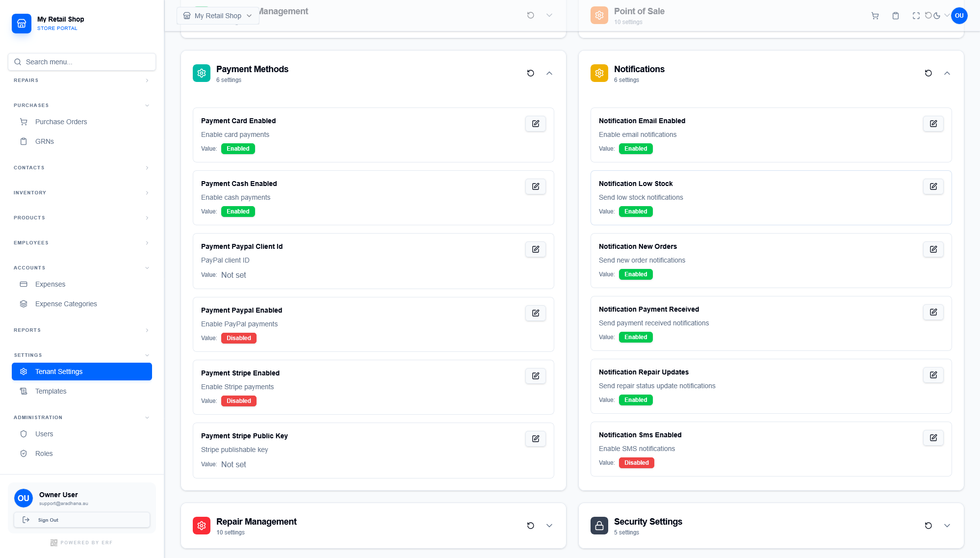Expand the Repair Management card
Screen dimensions: 980x558
pyautogui.click(x=549, y=526)
